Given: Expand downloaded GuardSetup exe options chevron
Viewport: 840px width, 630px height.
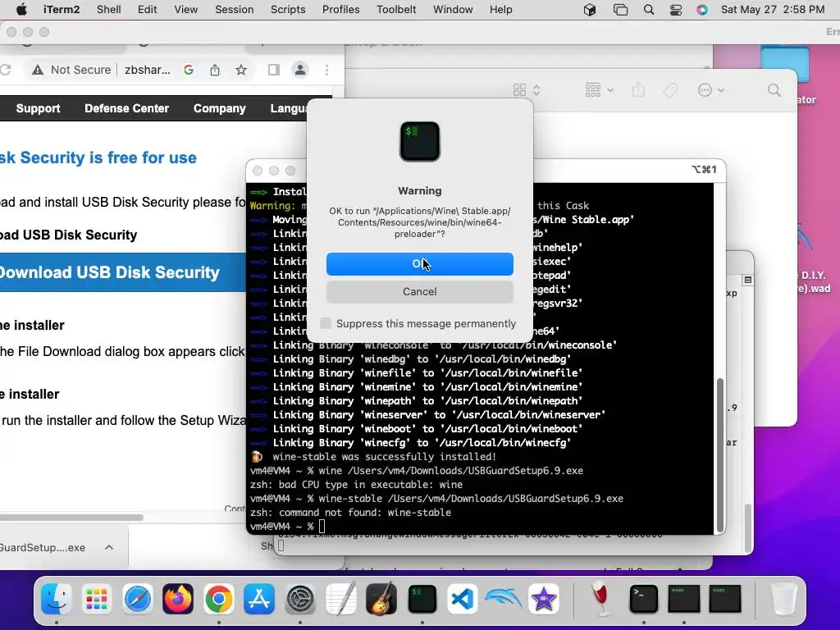Looking at the screenshot, I should pos(109,547).
